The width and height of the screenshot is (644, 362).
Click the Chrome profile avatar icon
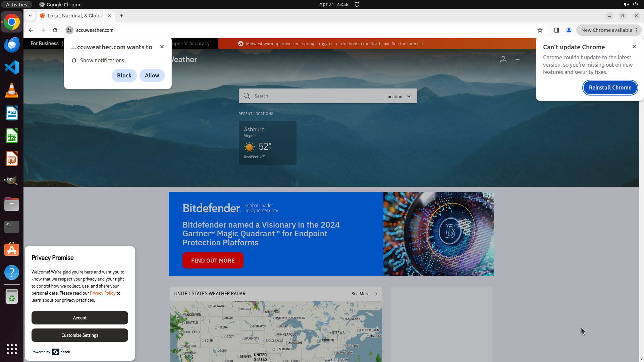[569, 30]
